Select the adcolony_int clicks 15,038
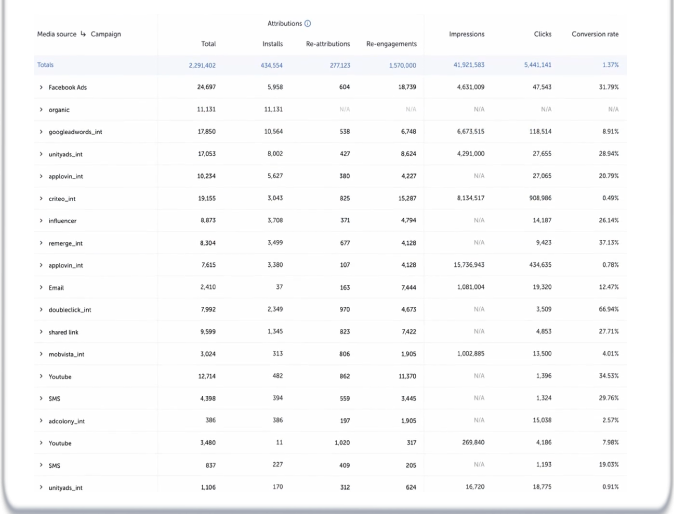674x514 pixels. 542,420
